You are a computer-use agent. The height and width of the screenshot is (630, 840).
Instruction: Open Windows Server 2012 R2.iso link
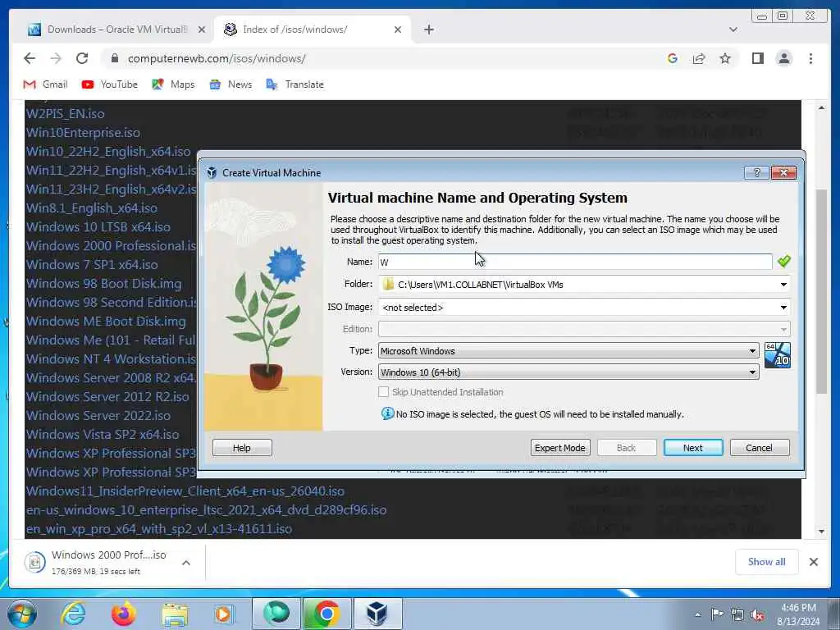[x=107, y=397]
